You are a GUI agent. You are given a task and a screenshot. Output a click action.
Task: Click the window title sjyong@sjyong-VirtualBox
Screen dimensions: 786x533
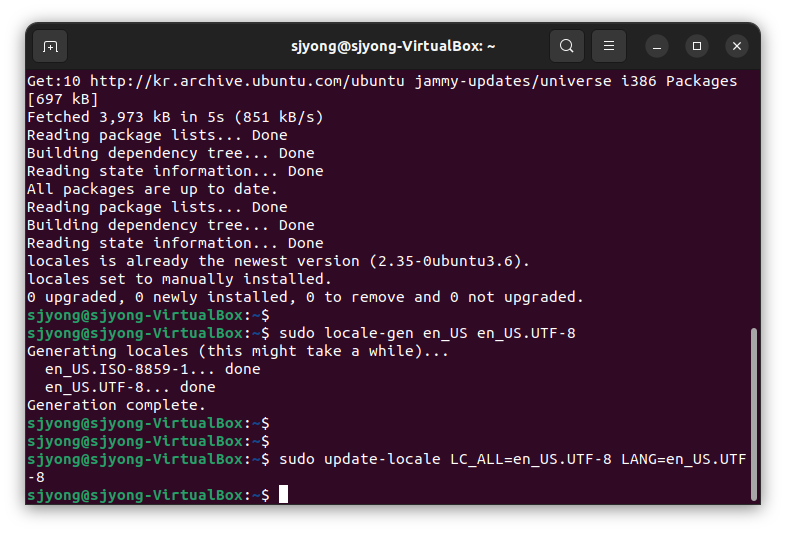(x=393, y=46)
